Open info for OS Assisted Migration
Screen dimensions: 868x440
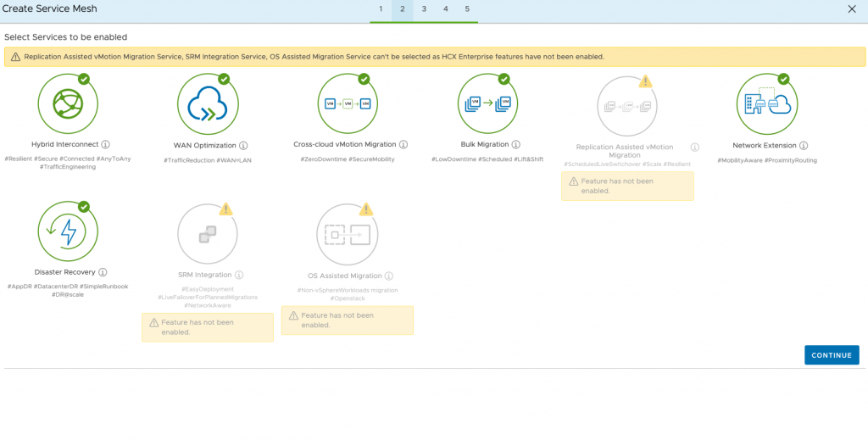pyautogui.click(x=388, y=276)
